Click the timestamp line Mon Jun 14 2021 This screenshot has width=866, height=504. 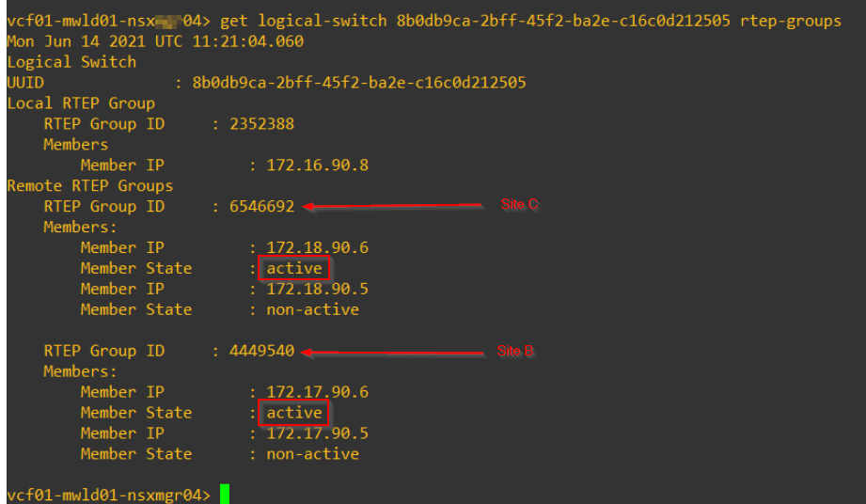pyautogui.click(x=155, y=41)
